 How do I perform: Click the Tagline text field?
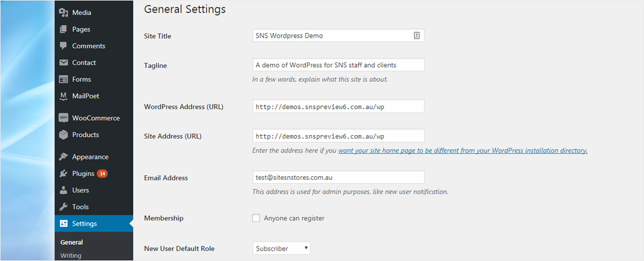coord(339,65)
